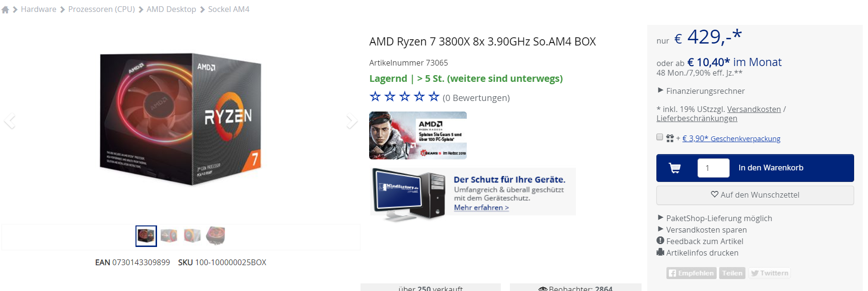Open Feedback zum Artikel

pos(700,241)
